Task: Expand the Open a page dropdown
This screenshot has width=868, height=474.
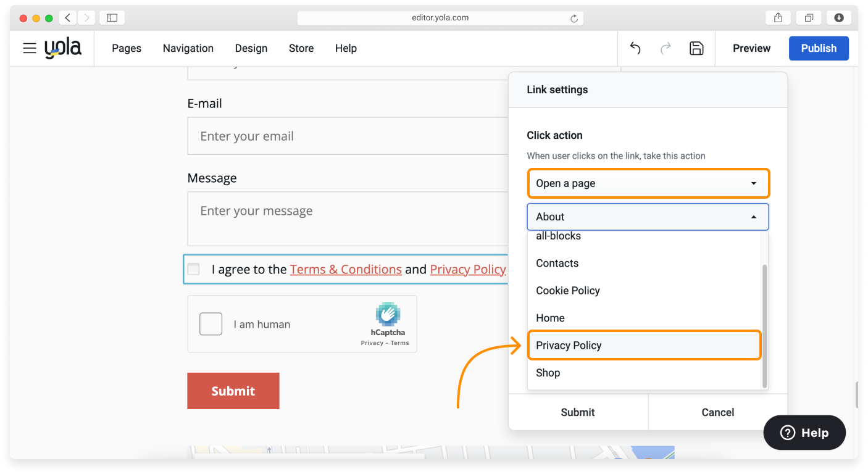Action: pos(648,183)
